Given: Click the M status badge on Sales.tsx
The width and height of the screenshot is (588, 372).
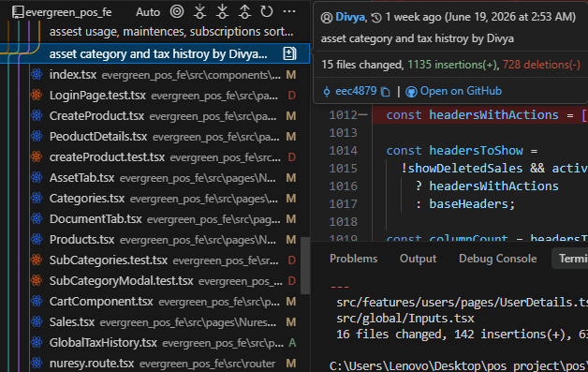Looking at the screenshot, I should point(291,322).
